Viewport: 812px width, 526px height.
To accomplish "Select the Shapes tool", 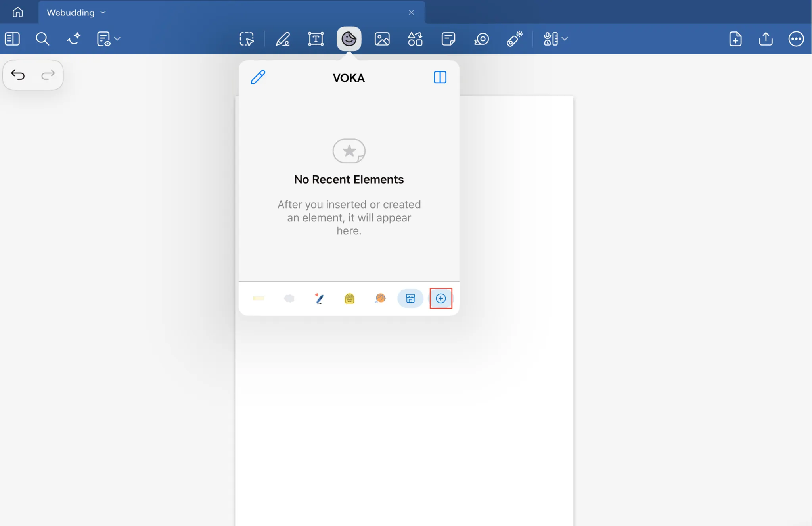I will click(415, 39).
